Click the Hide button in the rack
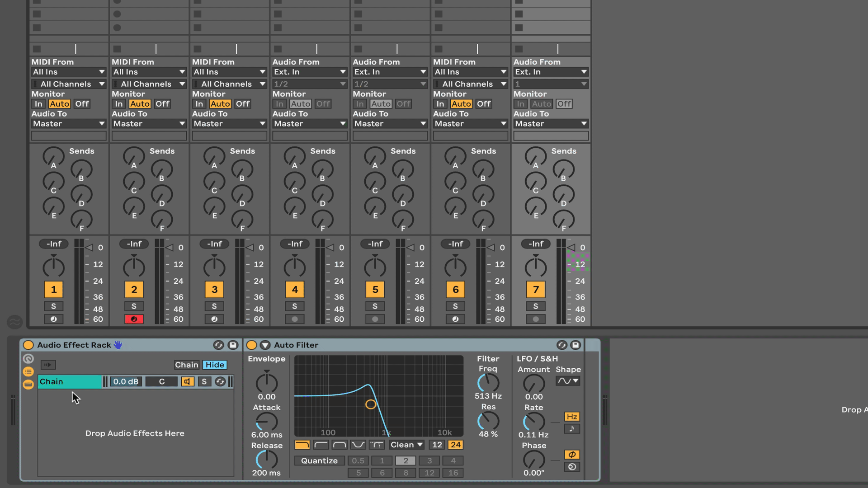The width and height of the screenshot is (868, 488). point(215,365)
